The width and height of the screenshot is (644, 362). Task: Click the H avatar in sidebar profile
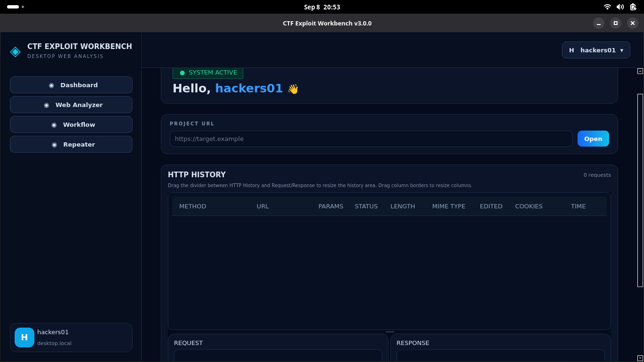point(25,337)
